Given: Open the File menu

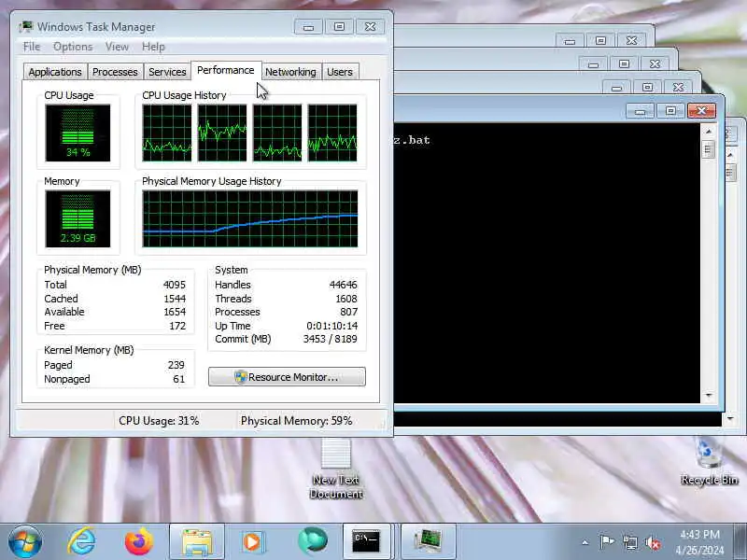Looking at the screenshot, I should 32,47.
